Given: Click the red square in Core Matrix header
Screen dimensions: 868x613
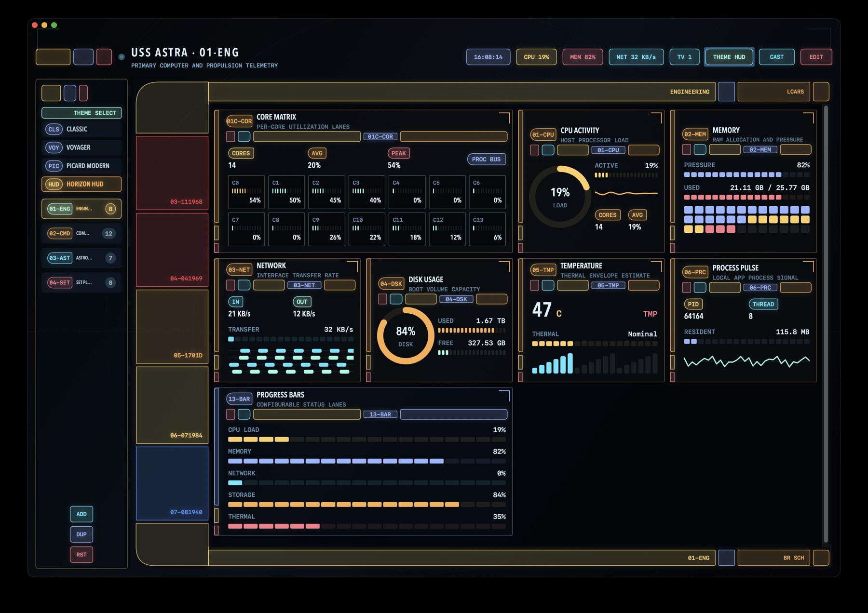Looking at the screenshot, I should click(x=231, y=136).
